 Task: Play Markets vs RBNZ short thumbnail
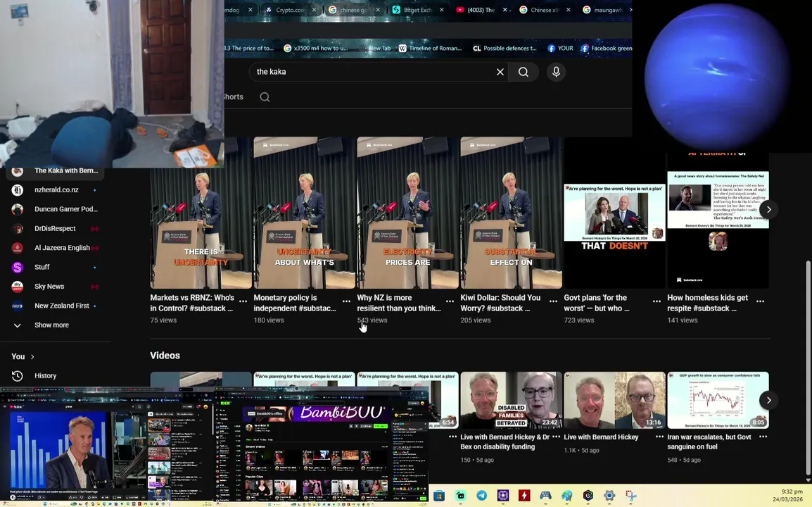pyautogui.click(x=201, y=213)
